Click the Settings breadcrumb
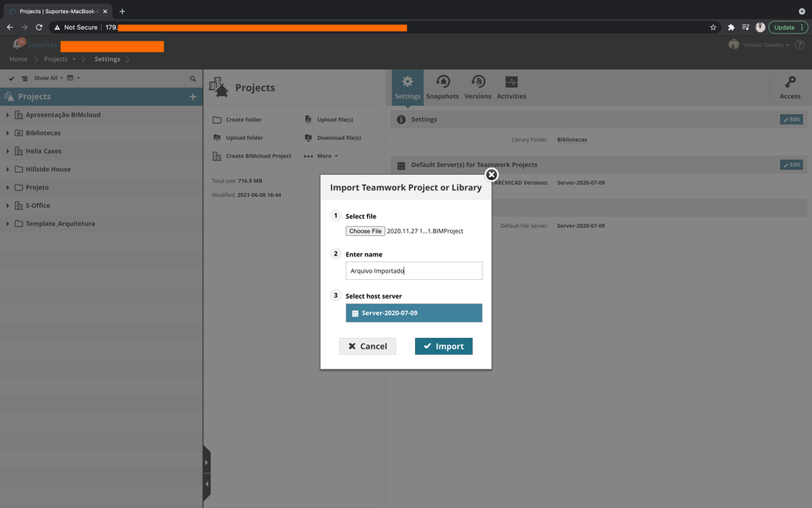 107,59
